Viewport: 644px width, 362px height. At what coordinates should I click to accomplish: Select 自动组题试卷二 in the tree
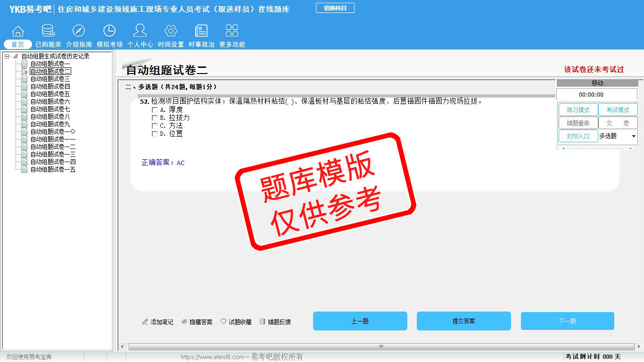[x=50, y=71]
